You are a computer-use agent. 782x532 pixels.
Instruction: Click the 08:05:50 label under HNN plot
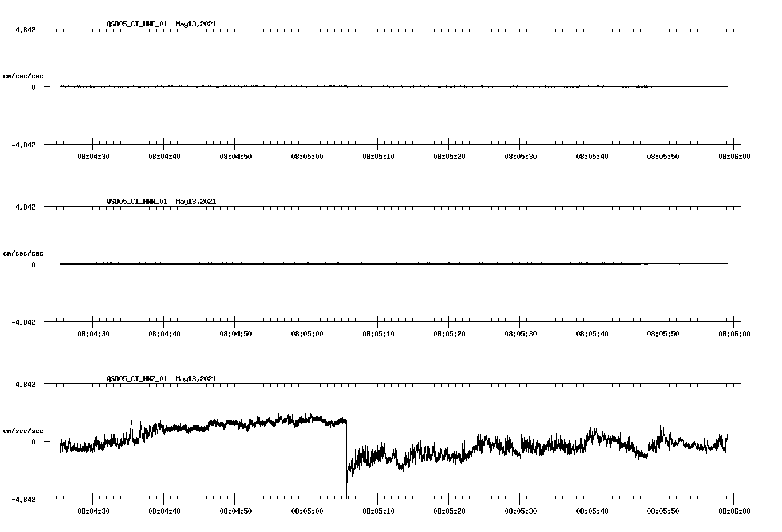pos(663,333)
